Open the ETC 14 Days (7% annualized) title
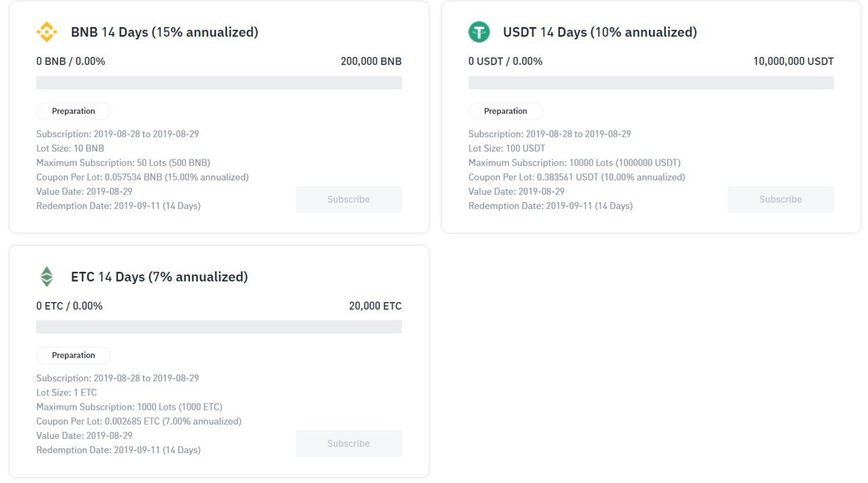 tap(159, 277)
